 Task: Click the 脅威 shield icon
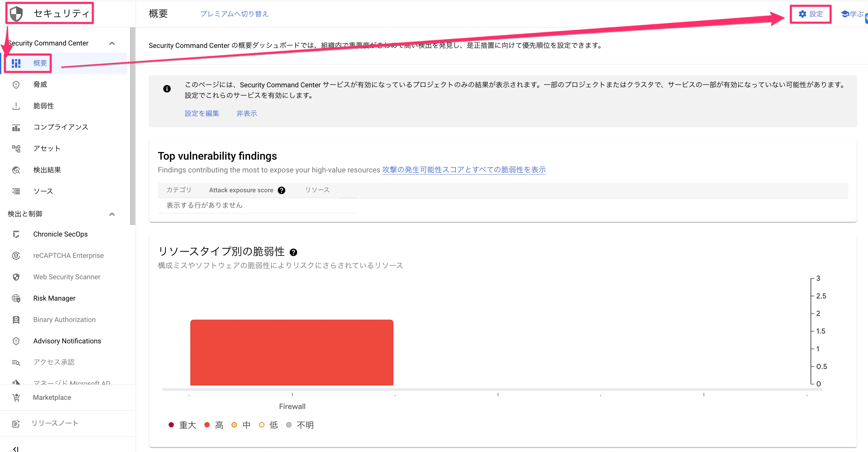coord(16,85)
